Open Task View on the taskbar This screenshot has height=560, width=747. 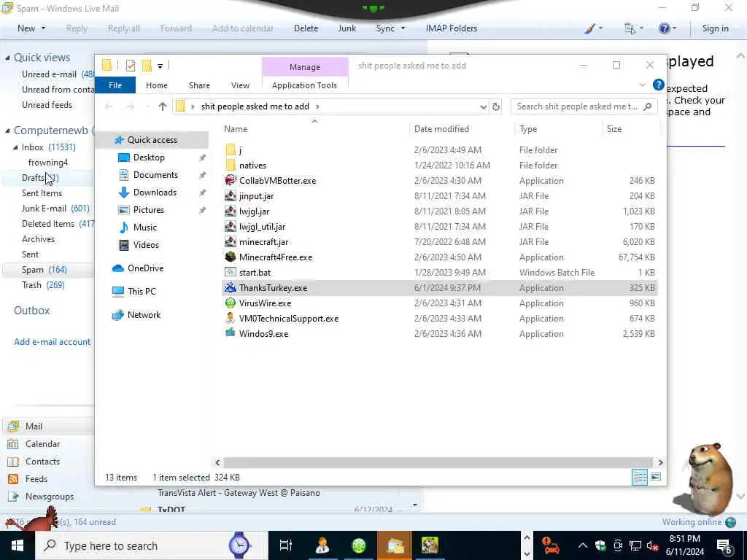tap(285, 545)
